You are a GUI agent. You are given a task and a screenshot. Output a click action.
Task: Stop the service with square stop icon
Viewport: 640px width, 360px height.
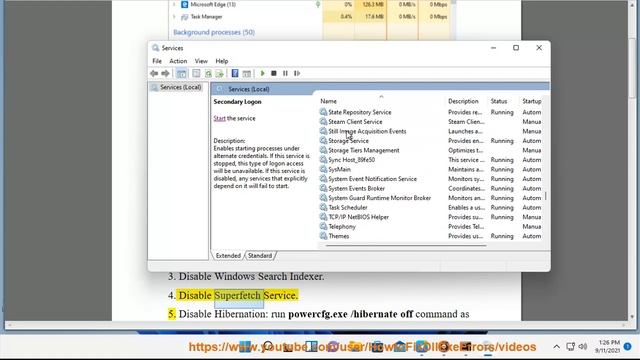274,73
